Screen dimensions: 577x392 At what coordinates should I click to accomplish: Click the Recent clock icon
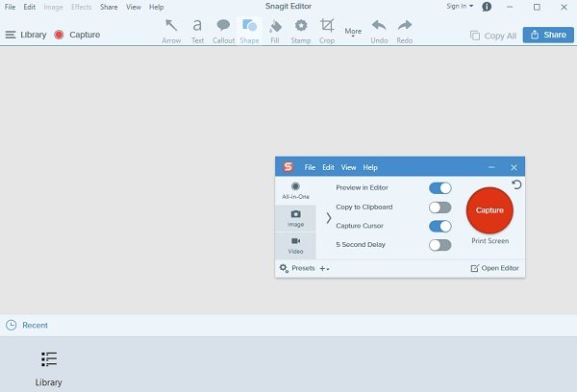(11, 325)
